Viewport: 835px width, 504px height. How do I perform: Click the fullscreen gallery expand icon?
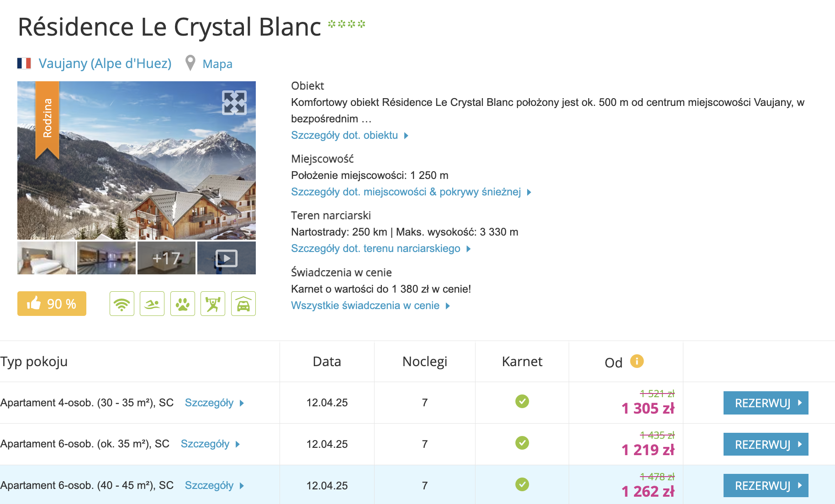pos(234,102)
